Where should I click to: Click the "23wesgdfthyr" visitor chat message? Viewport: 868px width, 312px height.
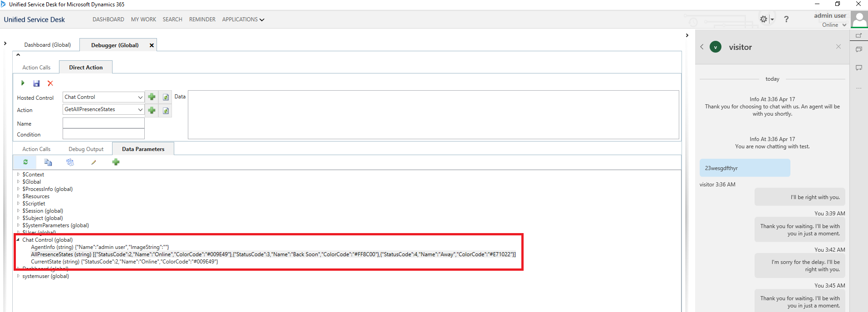(x=745, y=168)
